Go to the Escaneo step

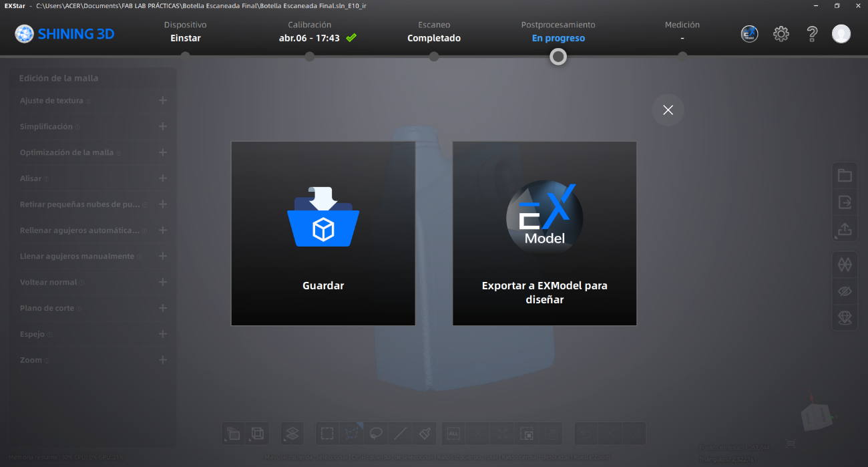[x=434, y=31]
